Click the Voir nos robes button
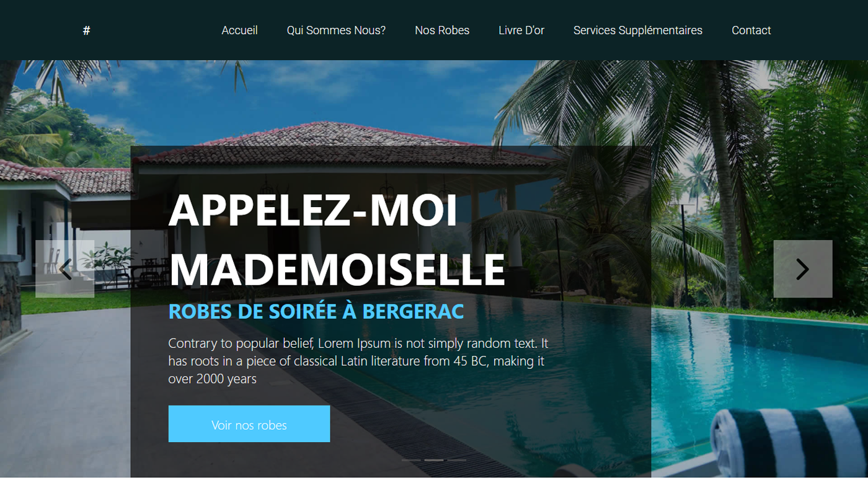 click(x=249, y=424)
